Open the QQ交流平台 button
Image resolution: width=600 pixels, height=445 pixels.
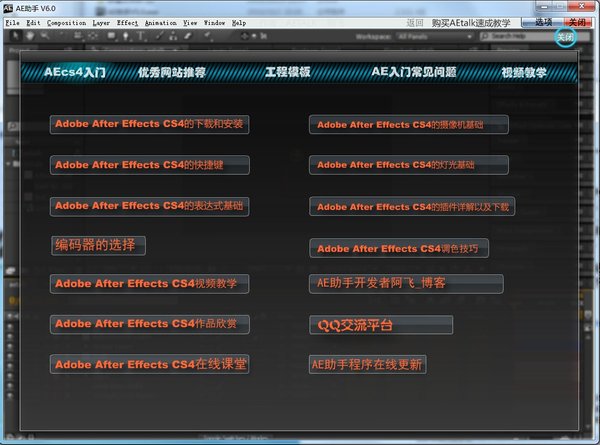(381, 325)
